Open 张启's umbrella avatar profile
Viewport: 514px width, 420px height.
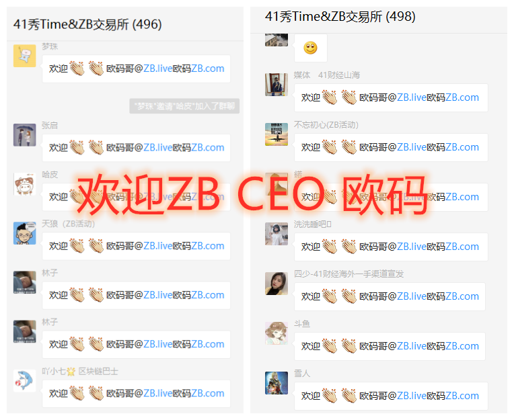coord(25,135)
